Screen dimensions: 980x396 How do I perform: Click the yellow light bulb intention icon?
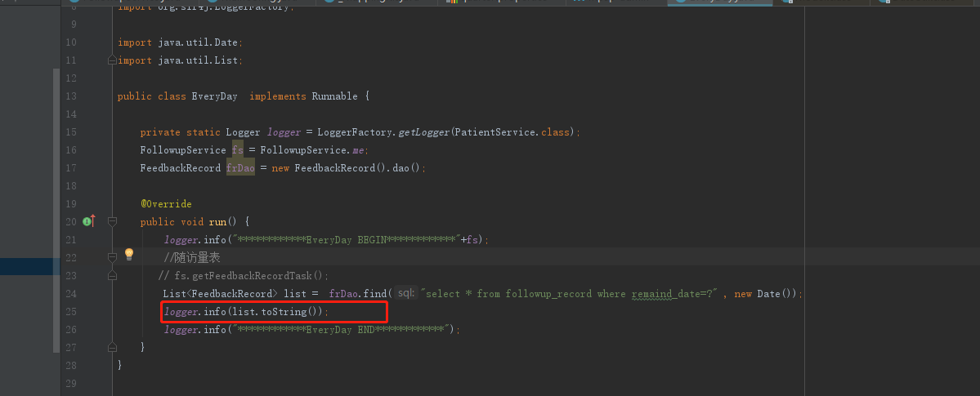128,255
